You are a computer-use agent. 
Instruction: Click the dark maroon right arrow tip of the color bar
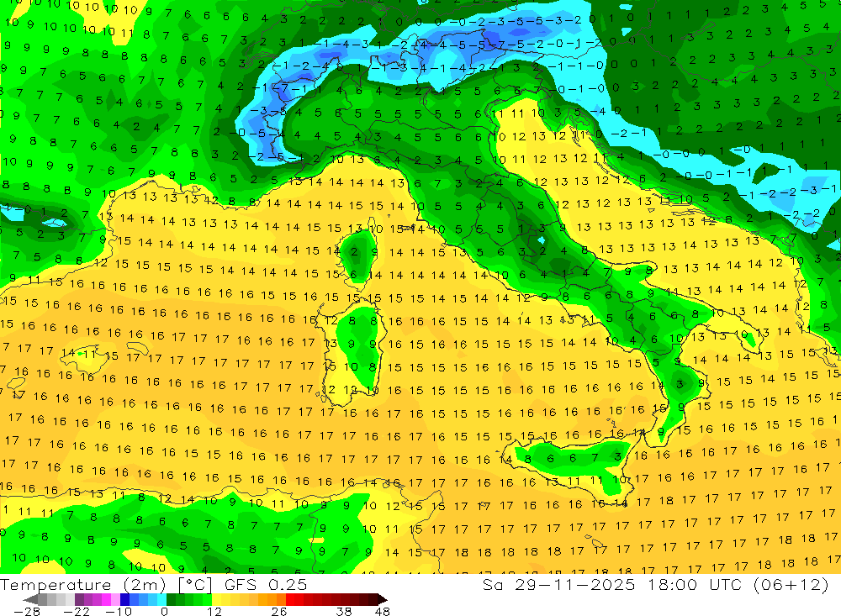381,599
